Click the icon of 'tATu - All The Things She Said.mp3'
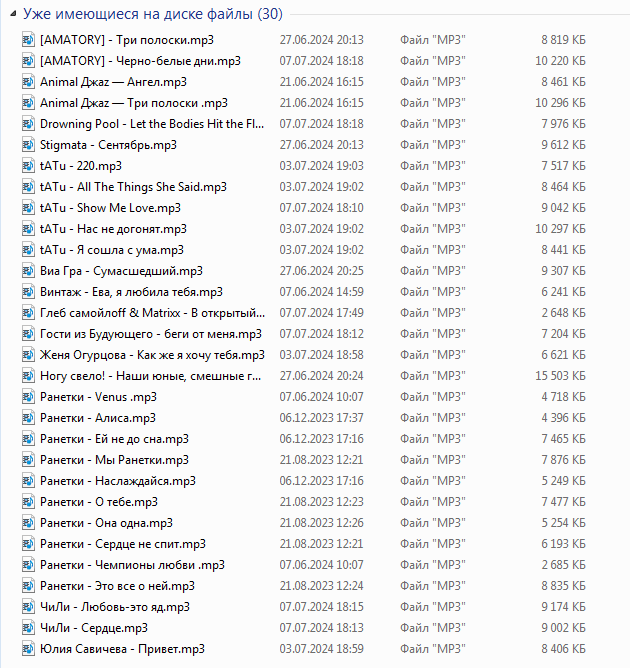Viewport: 630px width, 668px height. point(28,187)
